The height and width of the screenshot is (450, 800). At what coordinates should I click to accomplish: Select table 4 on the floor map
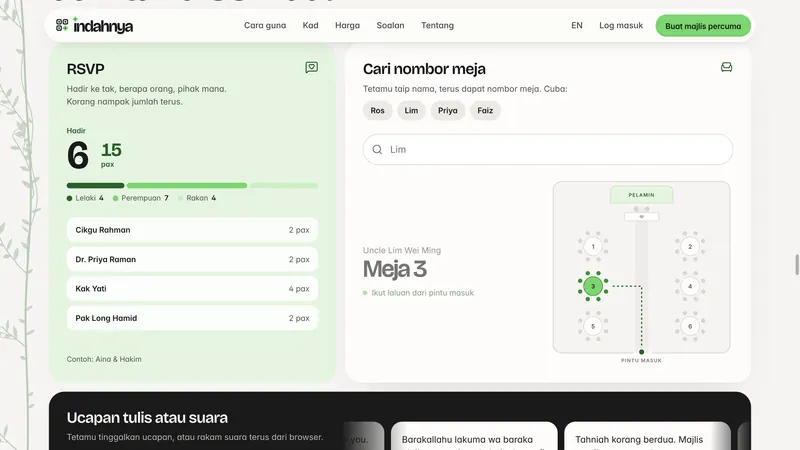point(690,286)
